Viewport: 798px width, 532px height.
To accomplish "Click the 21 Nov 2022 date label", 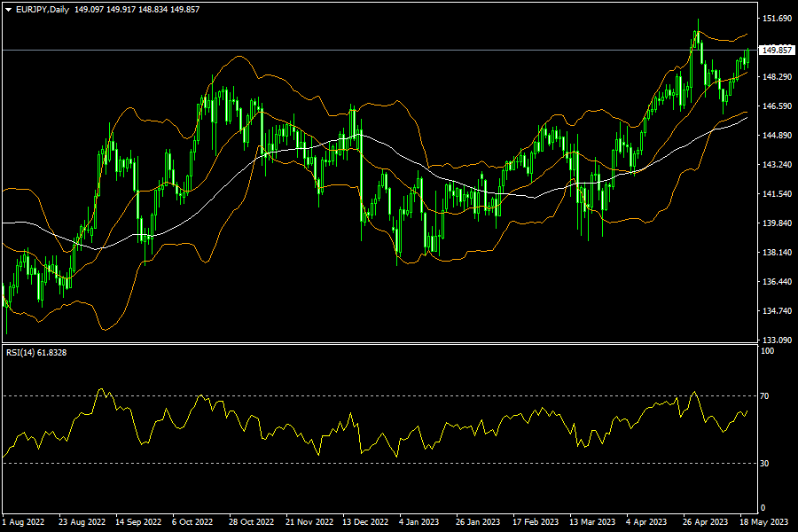I will (309, 522).
